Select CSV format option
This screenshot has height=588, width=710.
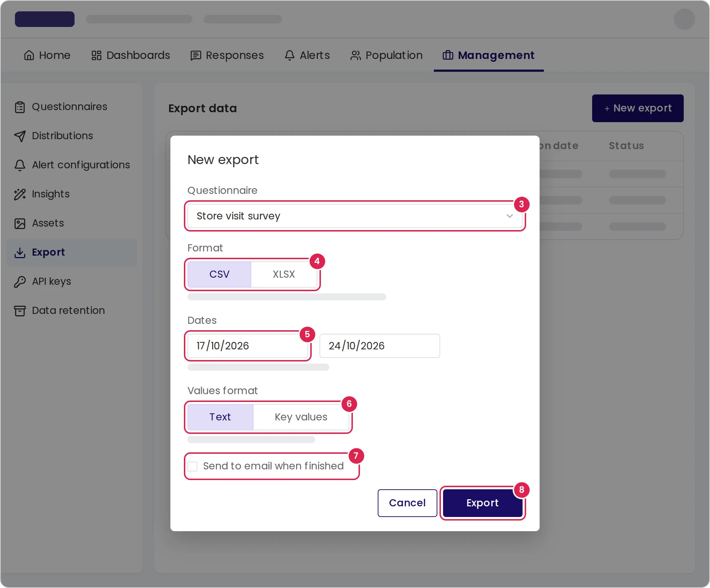coord(219,274)
